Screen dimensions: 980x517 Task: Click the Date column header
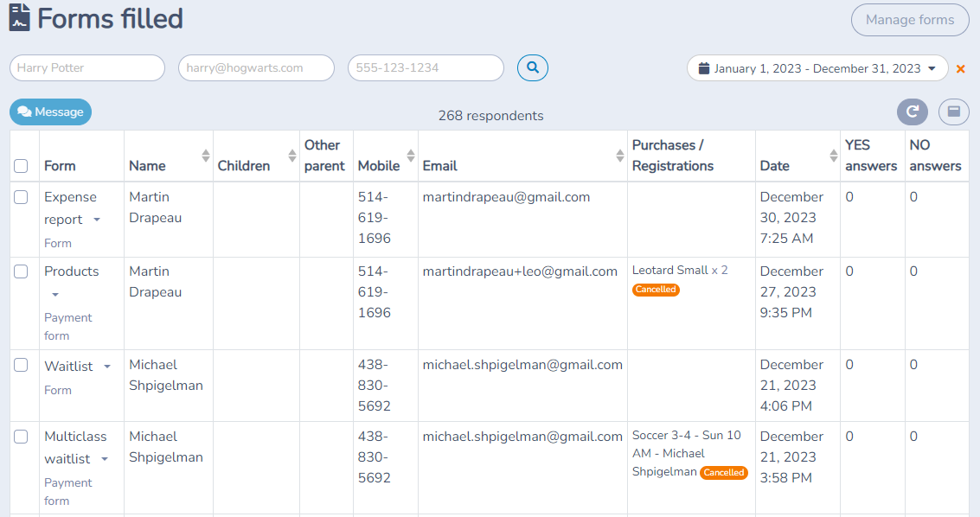774,165
